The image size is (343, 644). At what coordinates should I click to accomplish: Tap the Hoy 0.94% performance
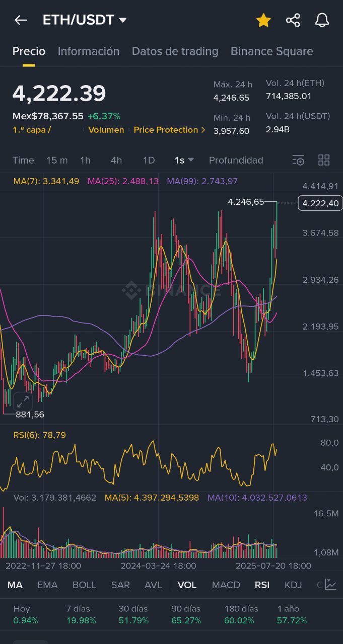(25, 614)
